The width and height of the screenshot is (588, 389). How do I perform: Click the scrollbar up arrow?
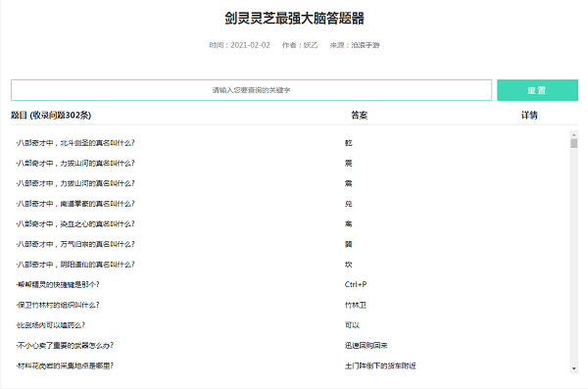573,134
